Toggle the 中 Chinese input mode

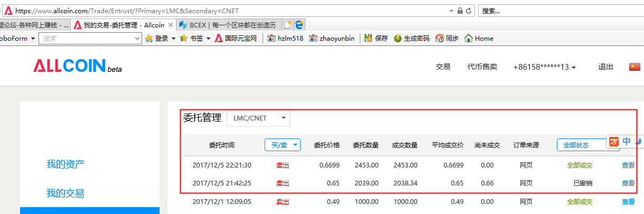click(627, 141)
